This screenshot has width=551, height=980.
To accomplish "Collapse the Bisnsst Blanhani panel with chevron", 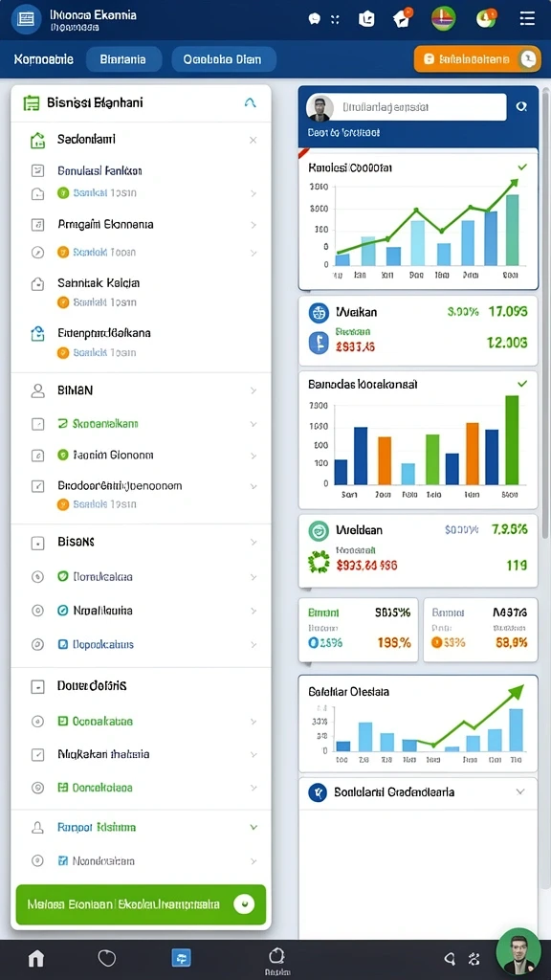I will coord(250,102).
